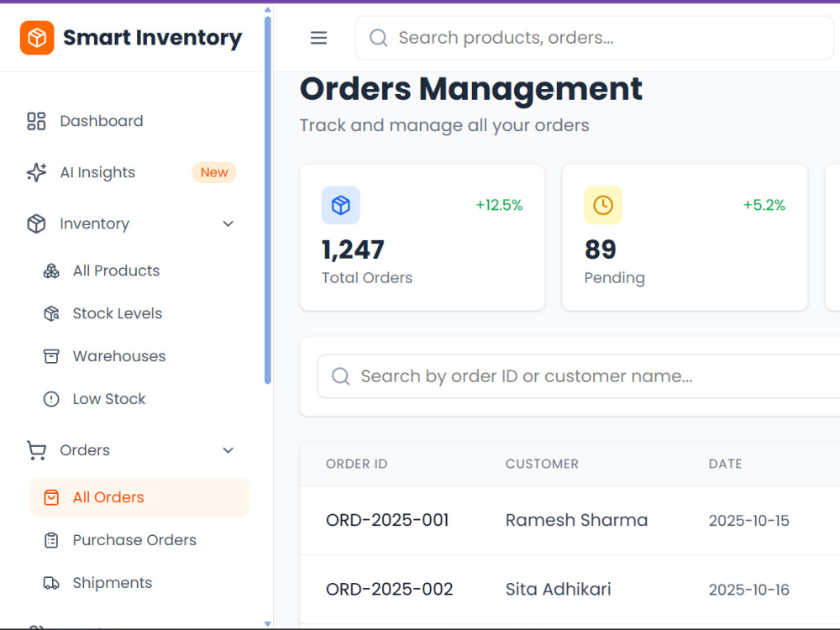Click the Purchase Orders clipboard icon

click(51, 540)
